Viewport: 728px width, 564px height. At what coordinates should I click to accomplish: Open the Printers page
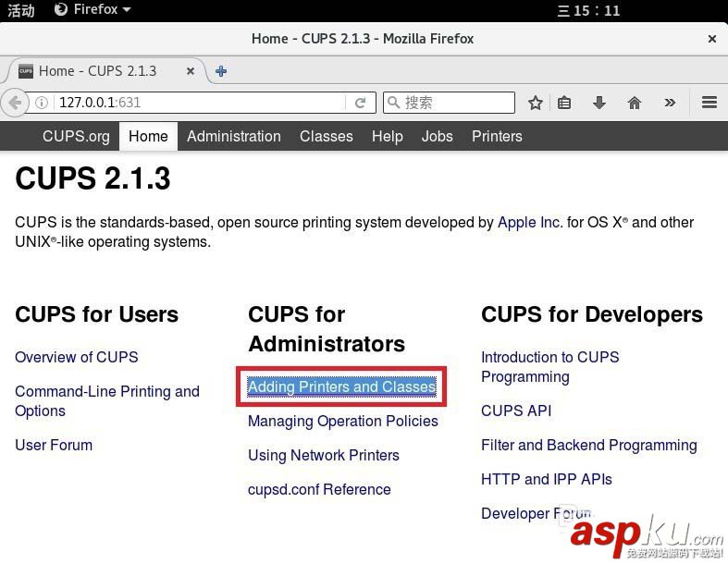click(x=497, y=137)
